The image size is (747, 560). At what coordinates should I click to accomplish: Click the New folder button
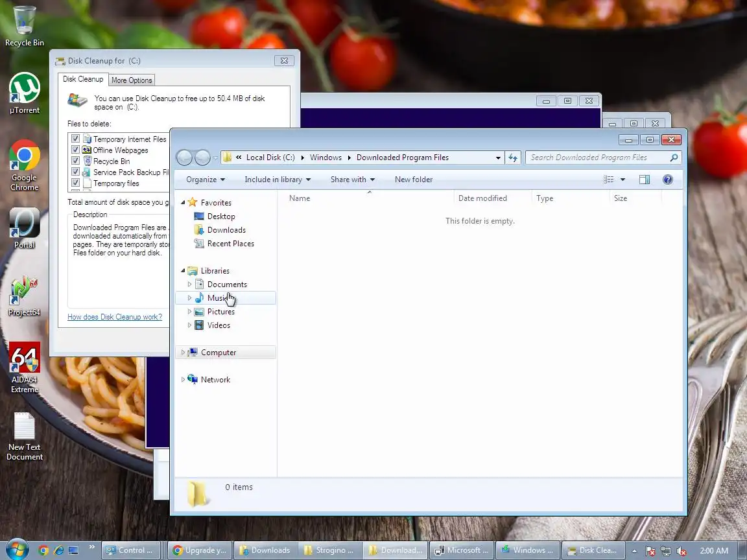pos(414,180)
